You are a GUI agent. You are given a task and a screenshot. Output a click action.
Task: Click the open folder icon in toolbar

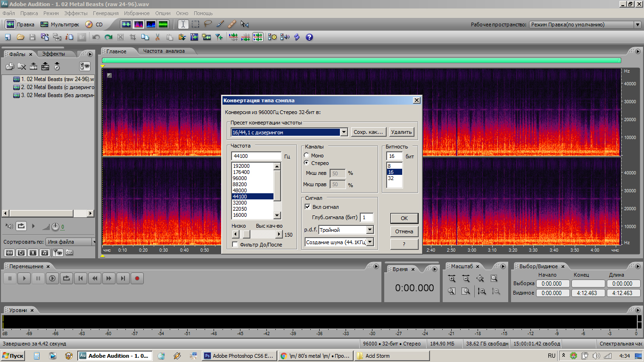[20, 37]
